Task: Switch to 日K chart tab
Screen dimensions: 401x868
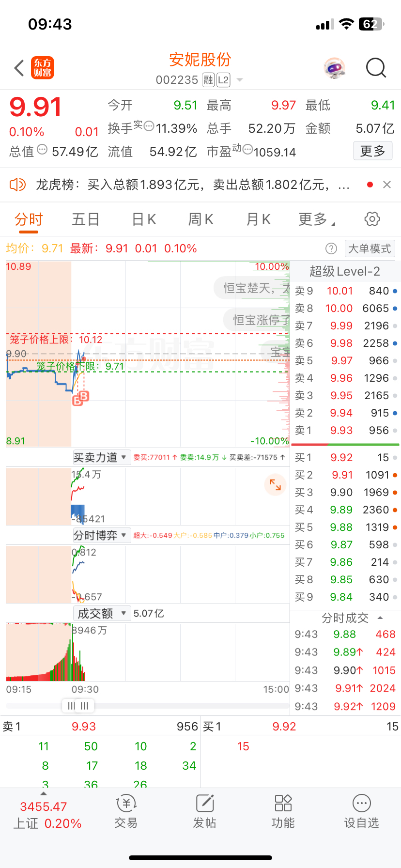Action: pyautogui.click(x=144, y=219)
